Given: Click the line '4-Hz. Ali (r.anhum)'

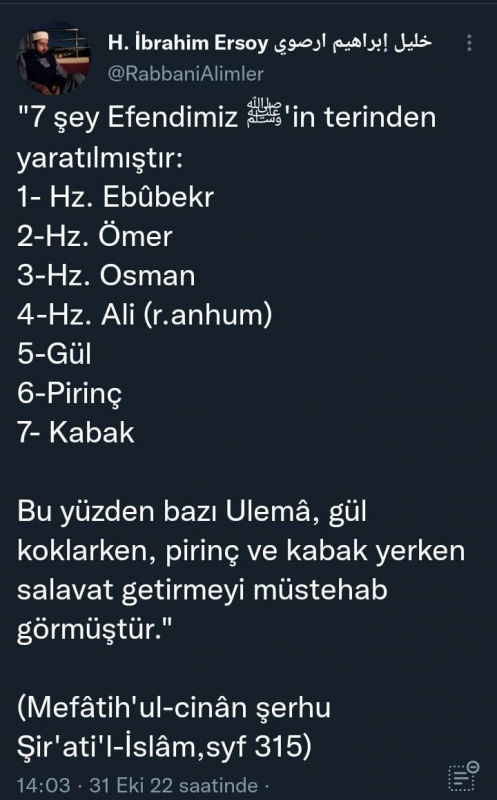Looking at the screenshot, I should 145,315.
